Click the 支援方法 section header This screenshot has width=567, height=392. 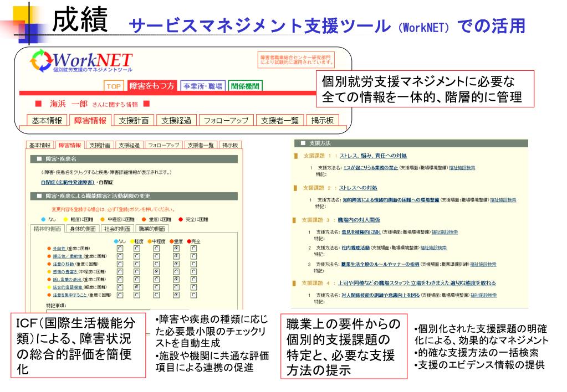click(x=411, y=143)
